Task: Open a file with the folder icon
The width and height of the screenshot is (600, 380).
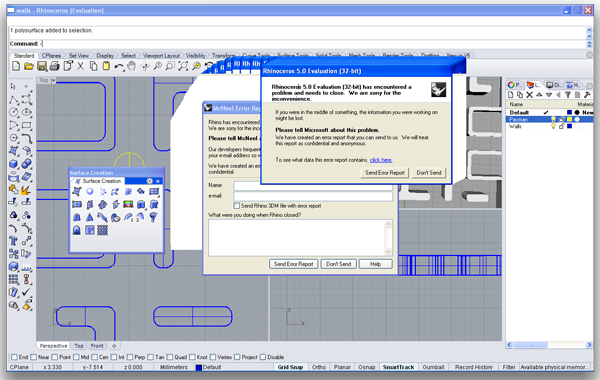Action: 29,66
